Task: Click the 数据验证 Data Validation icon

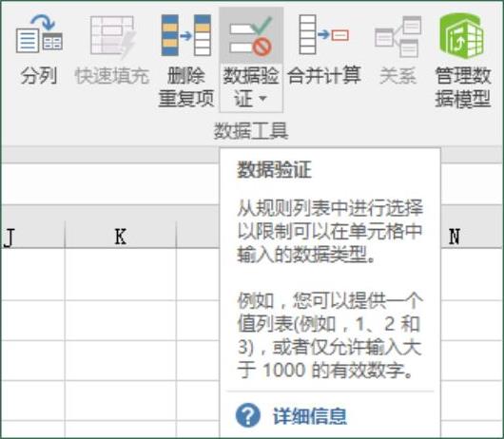Action: coord(251,35)
